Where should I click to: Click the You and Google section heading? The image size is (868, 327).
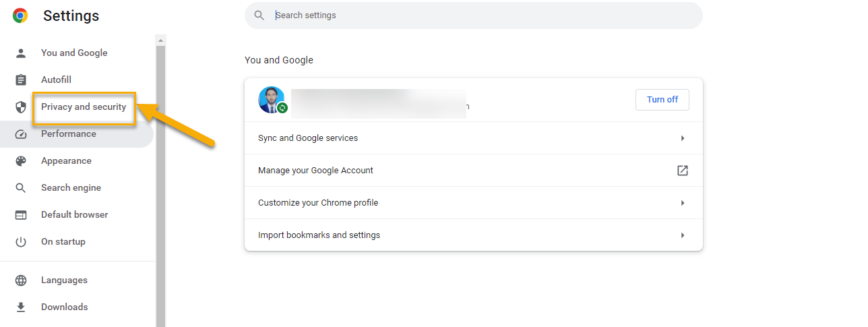[x=279, y=60]
